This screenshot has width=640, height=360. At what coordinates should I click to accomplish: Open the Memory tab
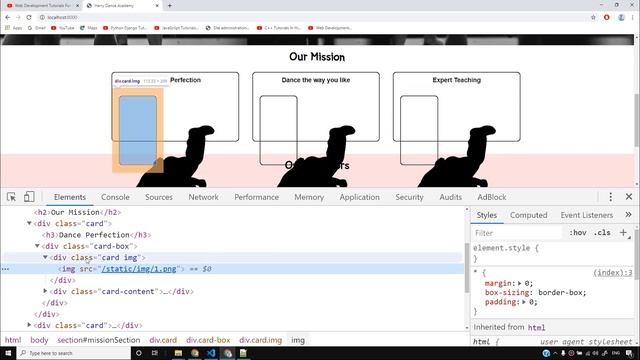coord(309,197)
